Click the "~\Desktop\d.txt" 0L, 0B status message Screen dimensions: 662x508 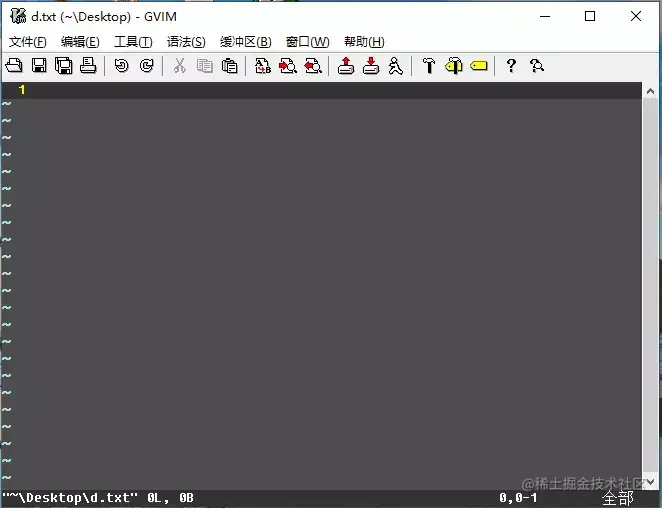[x=98, y=498]
